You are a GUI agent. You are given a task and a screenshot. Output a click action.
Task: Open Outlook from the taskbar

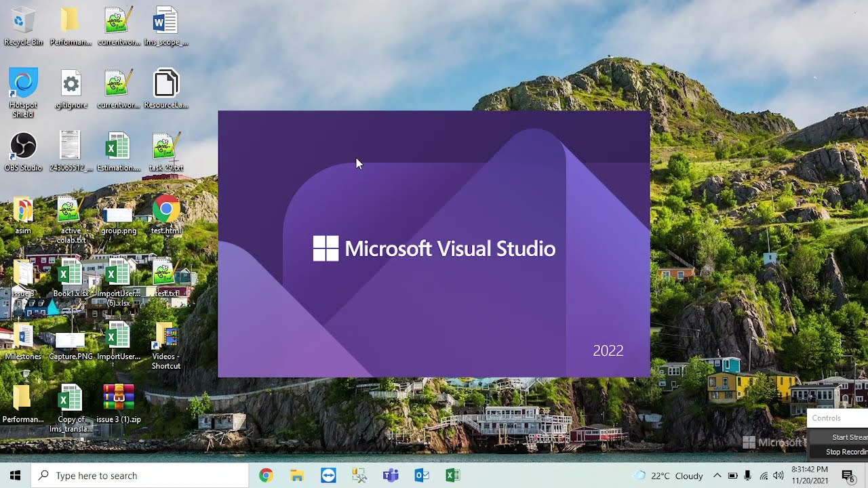pos(422,475)
